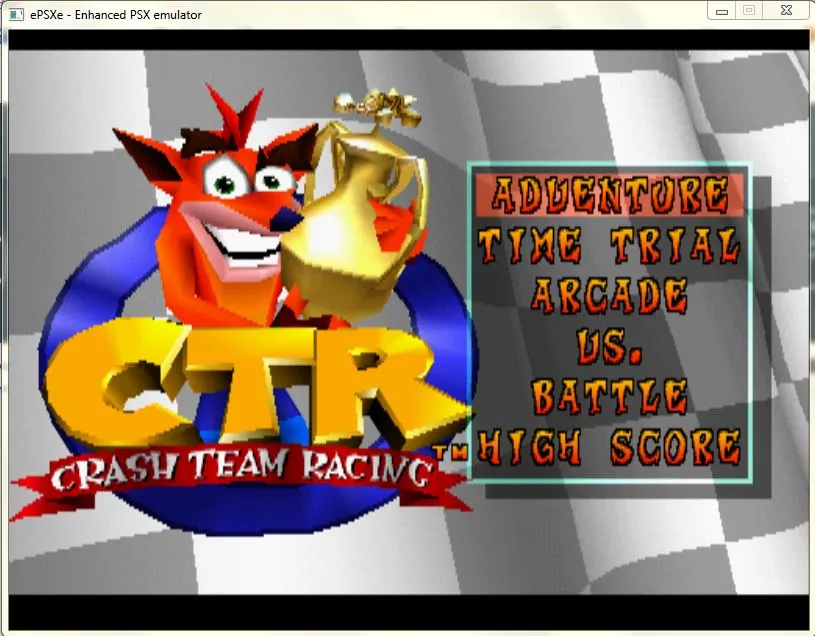
Task: Select the Adventure menu option
Action: tap(610, 195)
